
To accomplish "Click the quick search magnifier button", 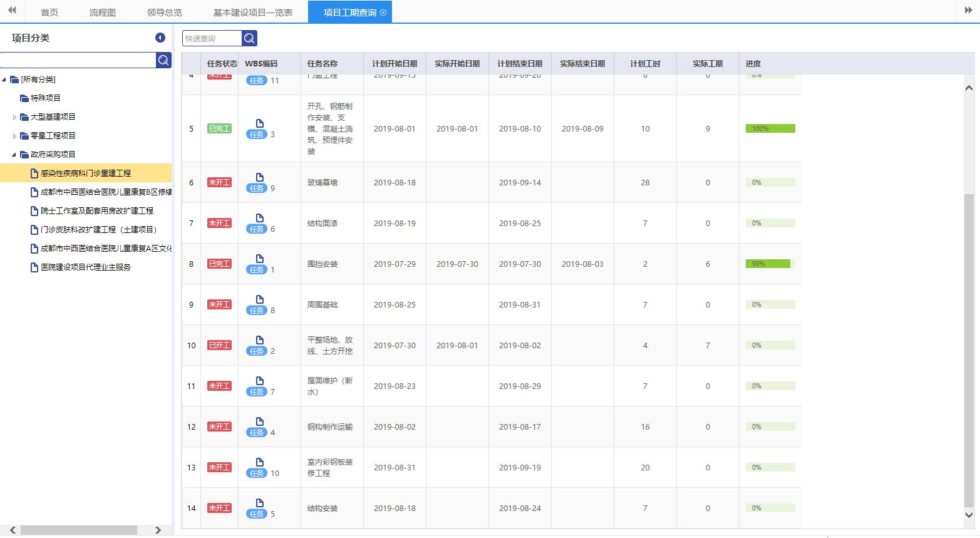I will 249,38.
